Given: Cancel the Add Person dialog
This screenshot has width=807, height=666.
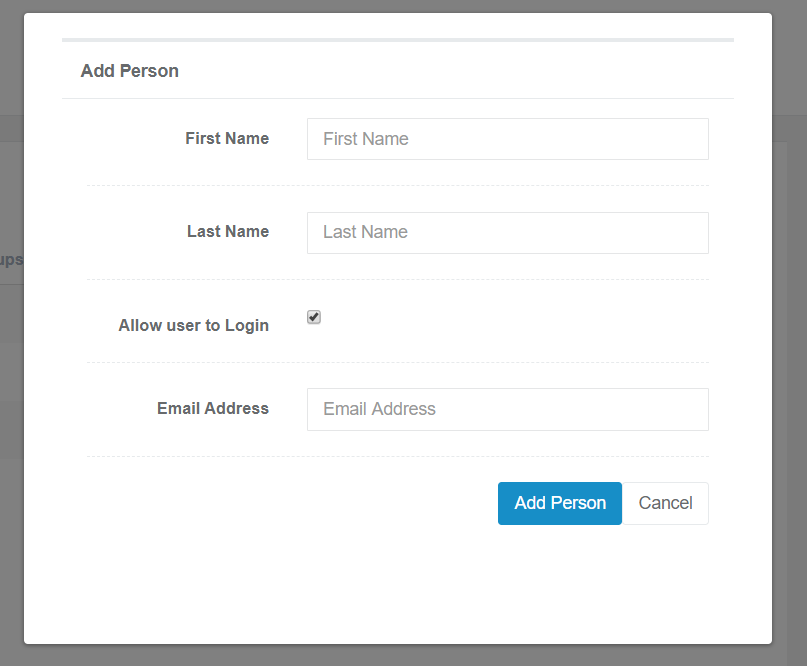Looking at the screenshot, I should (x=665, y=503).
